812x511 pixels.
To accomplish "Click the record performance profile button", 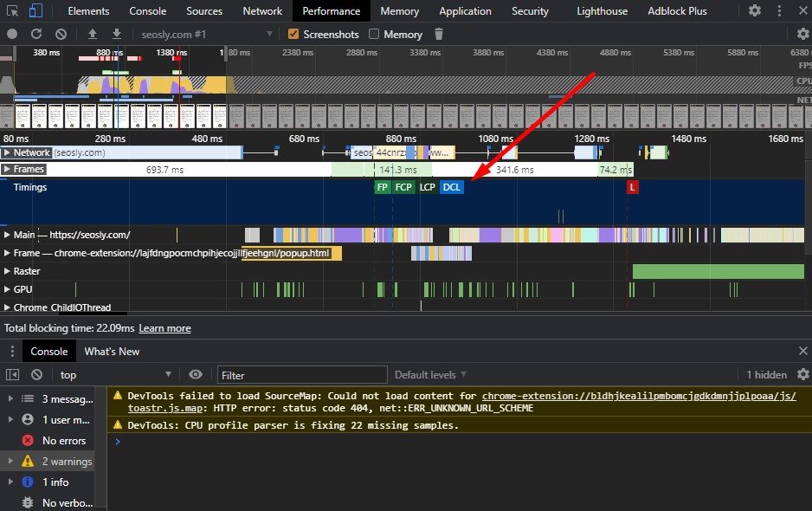I will 12,34.
